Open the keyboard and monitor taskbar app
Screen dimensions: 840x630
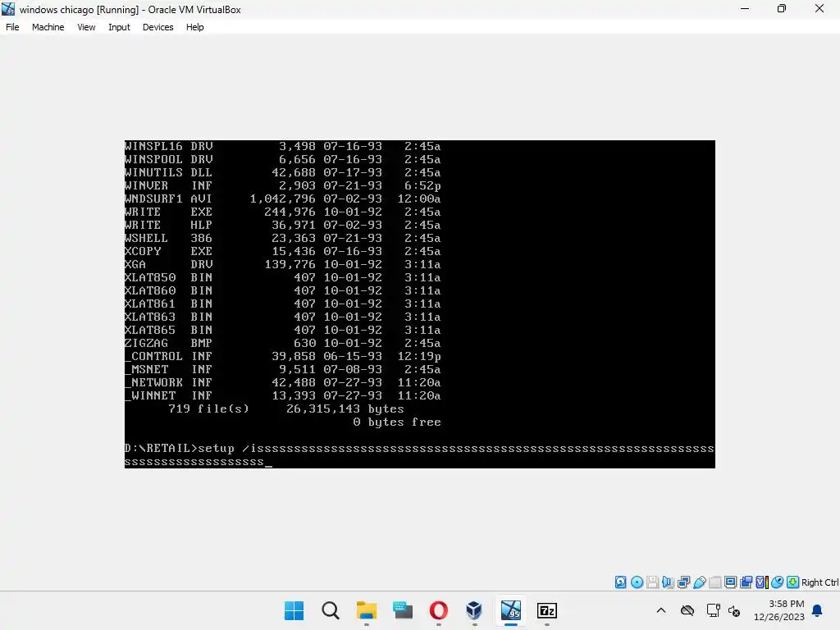tap(402, 610)
